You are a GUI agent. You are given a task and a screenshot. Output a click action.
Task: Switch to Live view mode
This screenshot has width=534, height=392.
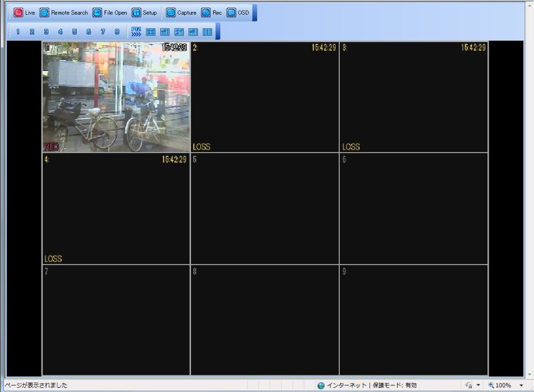24,13
